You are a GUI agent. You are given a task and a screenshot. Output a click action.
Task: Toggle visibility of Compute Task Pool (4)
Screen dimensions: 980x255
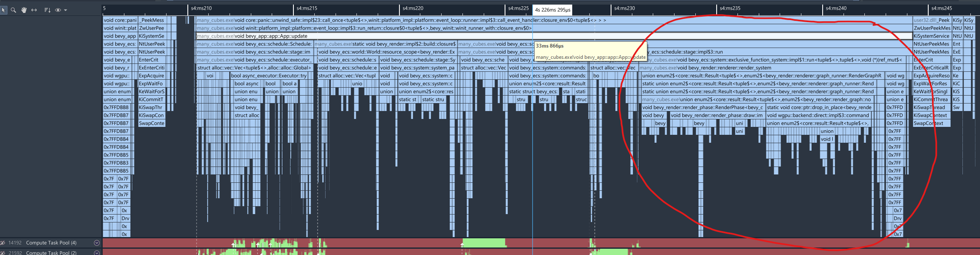(x=3, y=243)
